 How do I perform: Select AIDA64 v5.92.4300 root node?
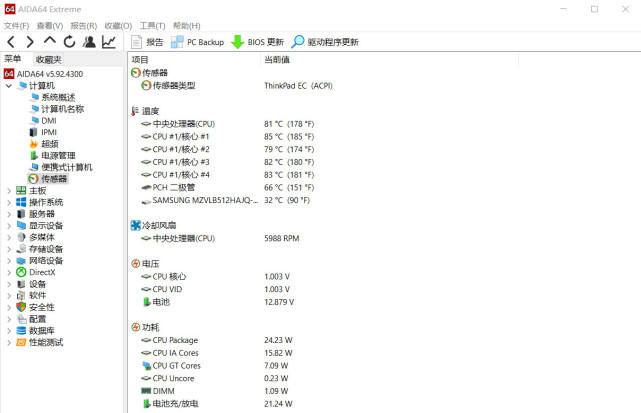(43, 74)
